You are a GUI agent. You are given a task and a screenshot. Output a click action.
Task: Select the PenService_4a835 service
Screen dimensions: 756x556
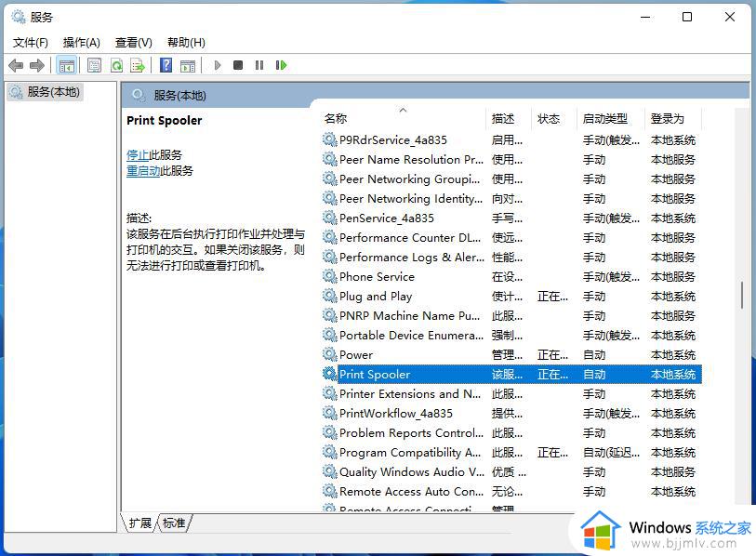tap(387, 218)
